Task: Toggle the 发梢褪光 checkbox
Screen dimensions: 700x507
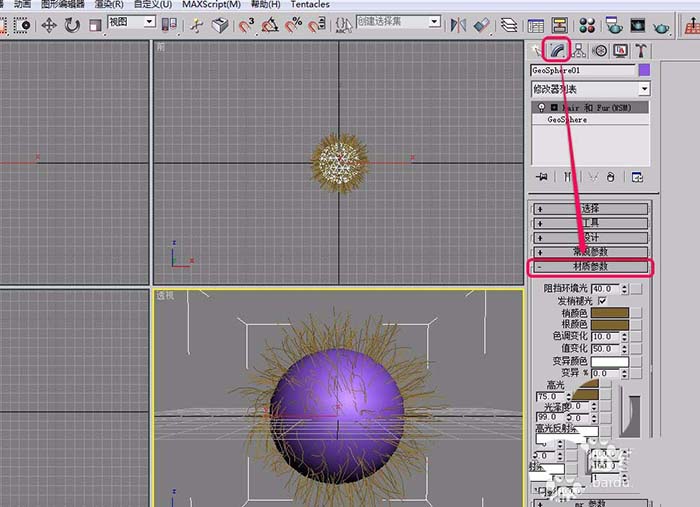Action: [x=602, y=301]
